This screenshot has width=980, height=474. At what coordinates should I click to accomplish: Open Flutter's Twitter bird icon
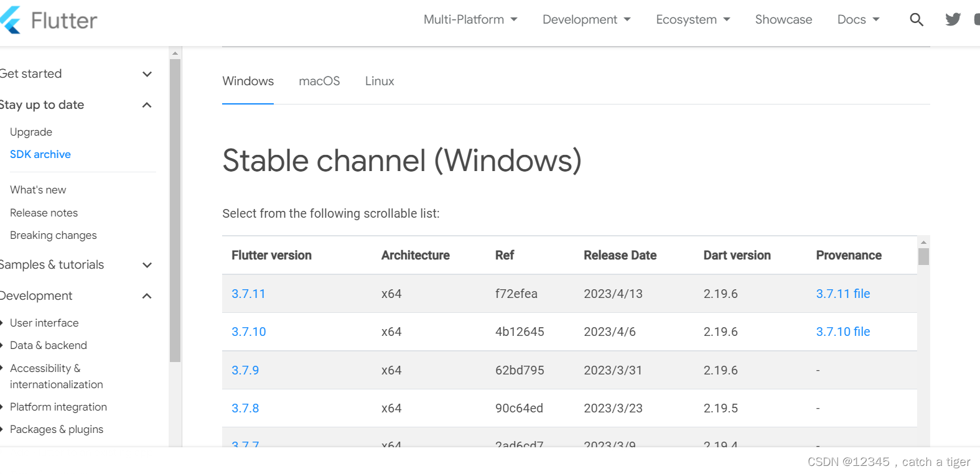coord(953,20)
